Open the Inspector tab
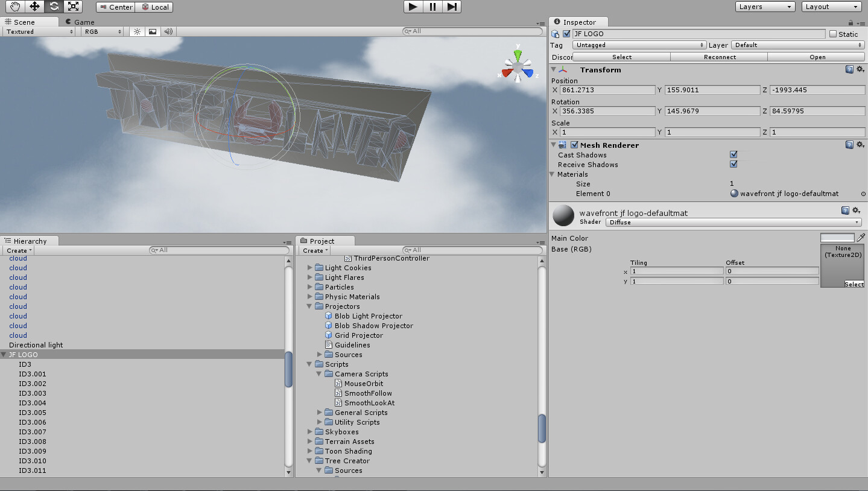868x491 pixels. tap(578, 21)
